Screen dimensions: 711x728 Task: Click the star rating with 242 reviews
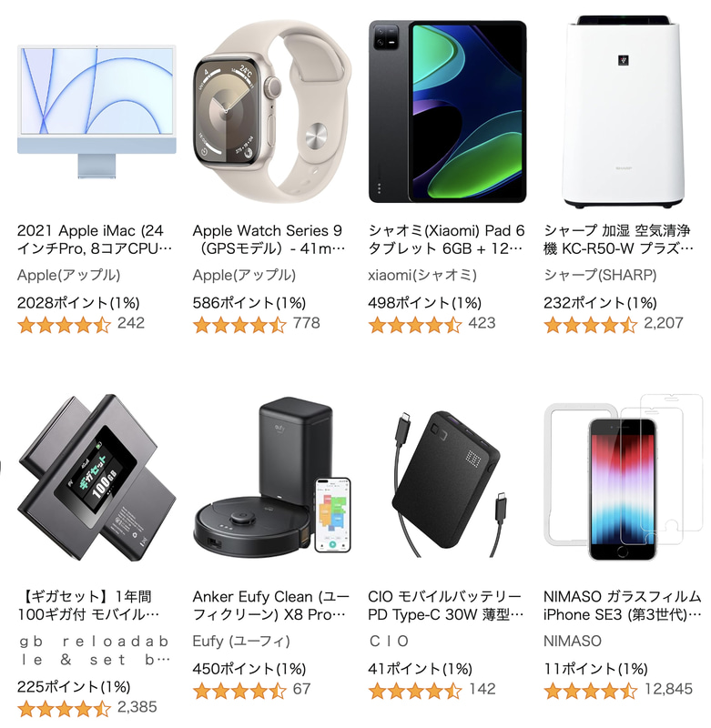[x=64, y=325]
